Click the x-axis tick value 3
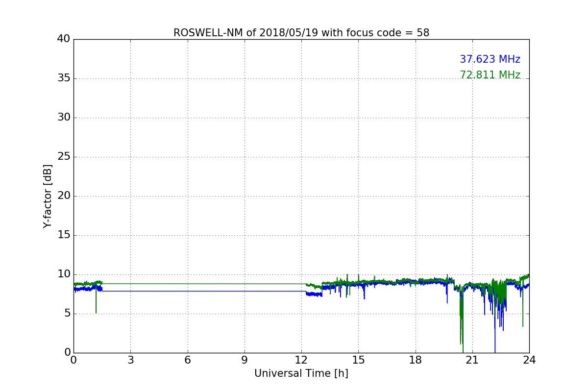 click(130, 360)
